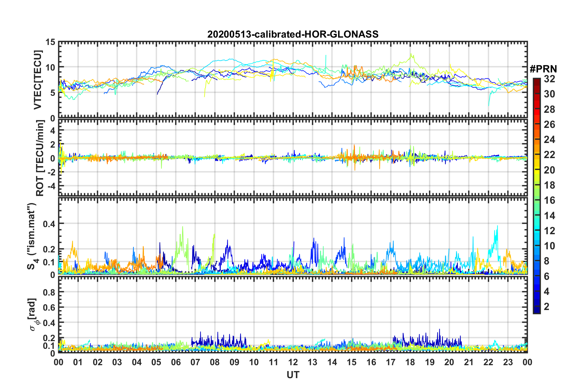Click colorbar tick label 24
Viewport: 586px width, 392px height.
[x=549, y=140]
